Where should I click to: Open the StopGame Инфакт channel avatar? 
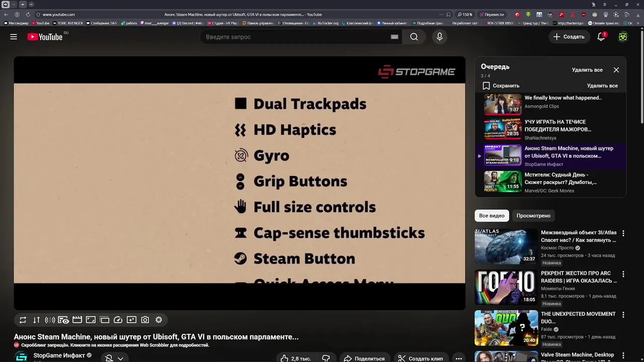[x=21, y=357]
